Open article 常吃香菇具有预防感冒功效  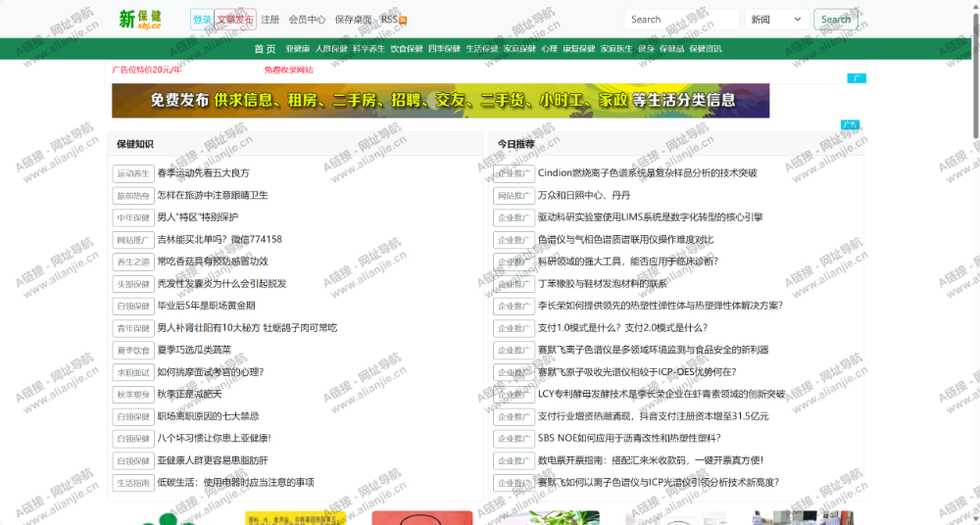213,262
